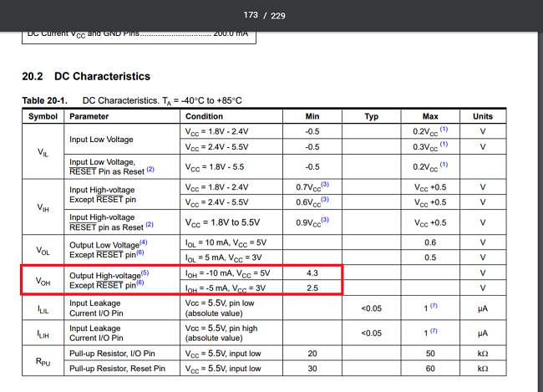Click condition 'IOL = 10 mA, VCC = 5V'
Viewport: 543px width, 392px height.
(226, 243)
